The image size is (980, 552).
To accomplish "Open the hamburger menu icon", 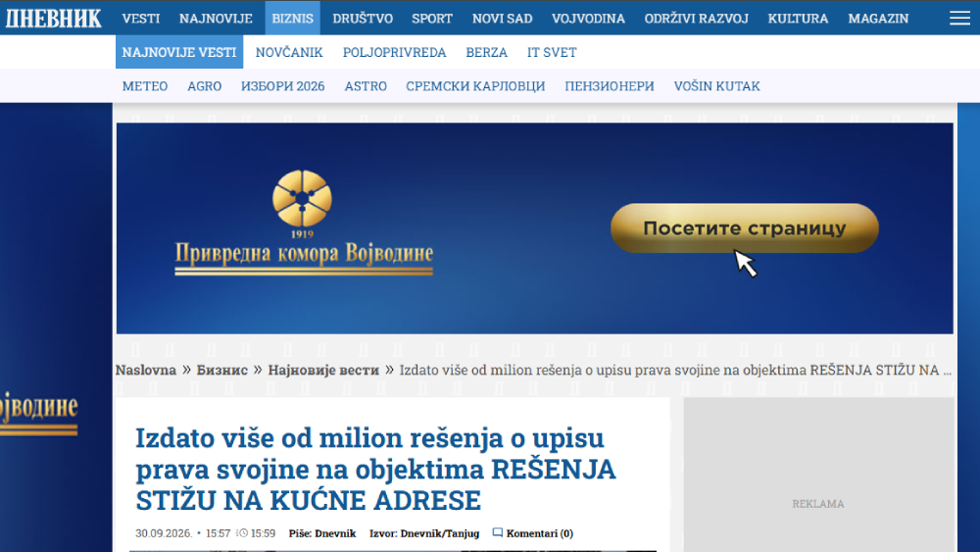I will point(959,18).
